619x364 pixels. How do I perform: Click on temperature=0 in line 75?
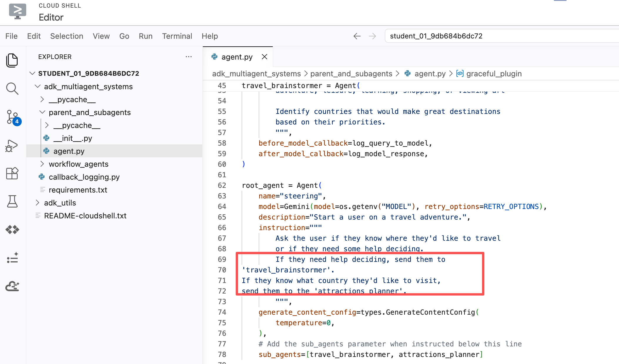[x=303, y=323]
